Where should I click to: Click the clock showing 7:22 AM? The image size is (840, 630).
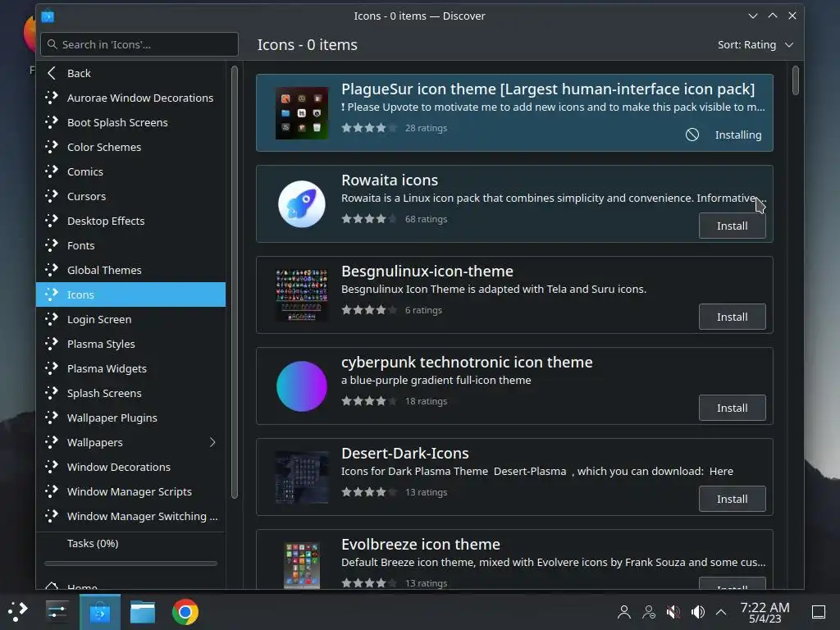coord(765,612)
